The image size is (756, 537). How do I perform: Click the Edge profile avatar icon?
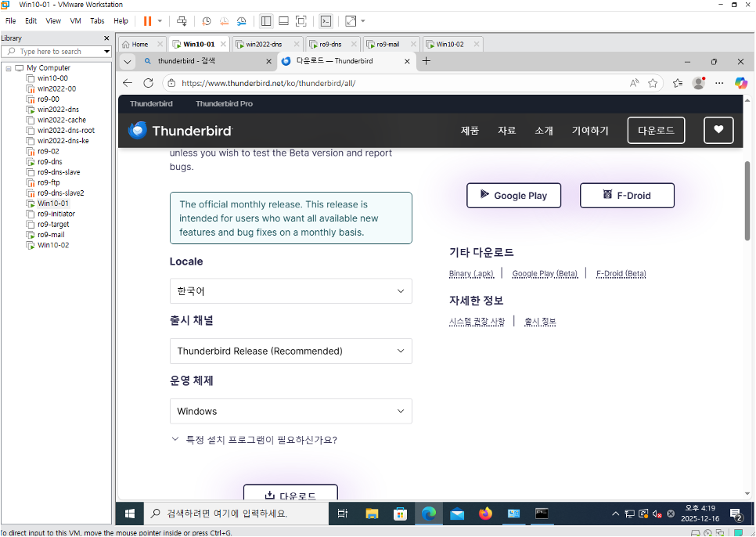coord(699,83)
